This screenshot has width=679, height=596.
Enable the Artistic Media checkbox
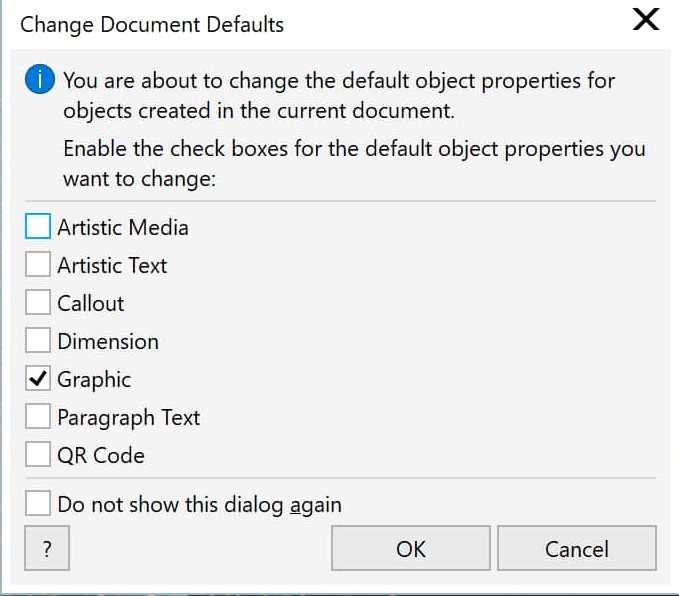tap(38, 226)
